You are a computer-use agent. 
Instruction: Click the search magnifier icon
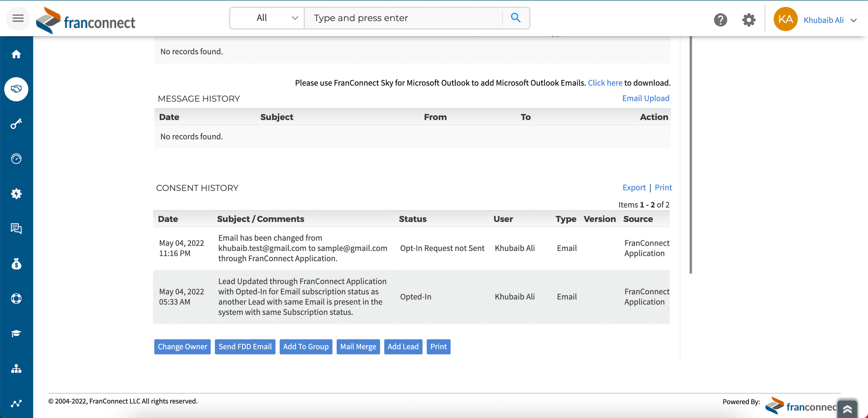[x=515, y=18]
